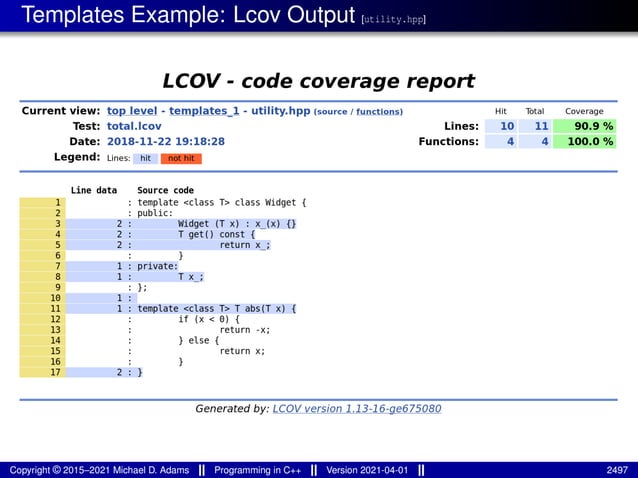Click the 'LCOV - code coverage report' title
Viewport: 638px width, 478px height.
(319, 81)
